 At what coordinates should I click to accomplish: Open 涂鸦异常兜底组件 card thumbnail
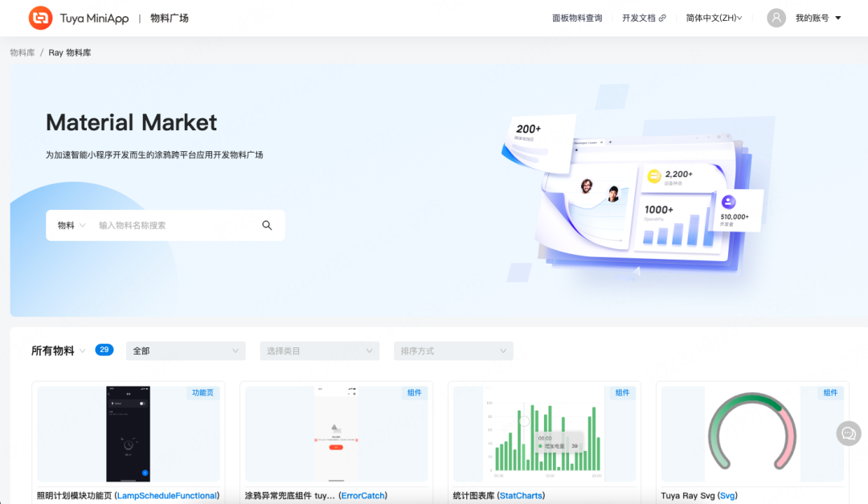336,433
